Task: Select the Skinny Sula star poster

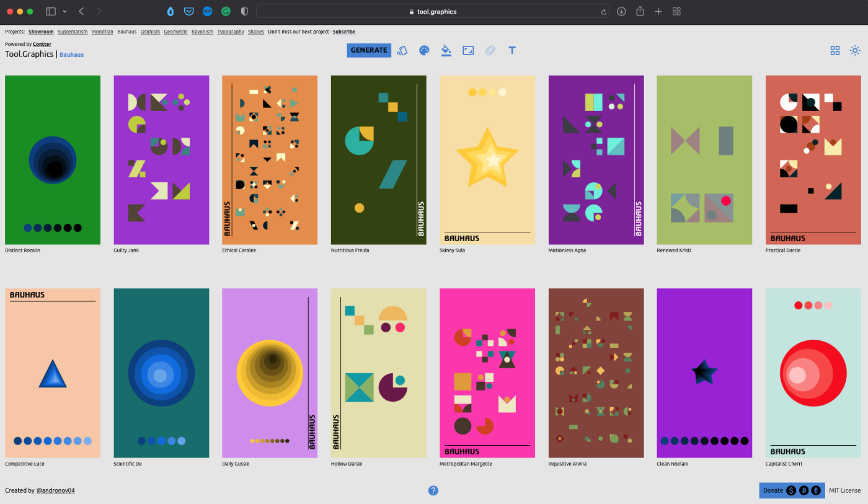Action: coord(487,160)
